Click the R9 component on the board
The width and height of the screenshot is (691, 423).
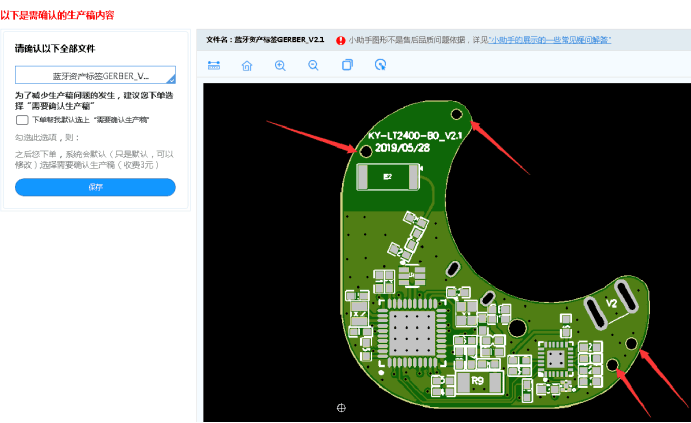pyautogui.click(x=477, y=381)
